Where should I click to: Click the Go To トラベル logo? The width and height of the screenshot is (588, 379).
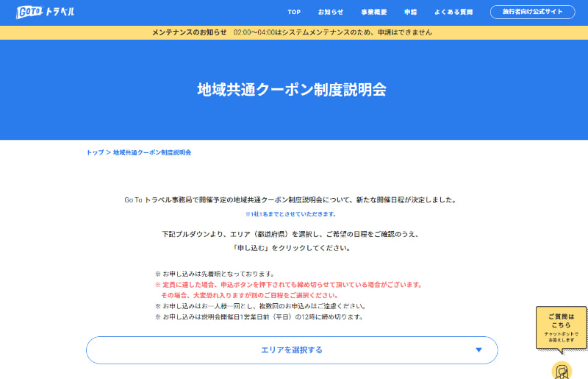[45, 12]
